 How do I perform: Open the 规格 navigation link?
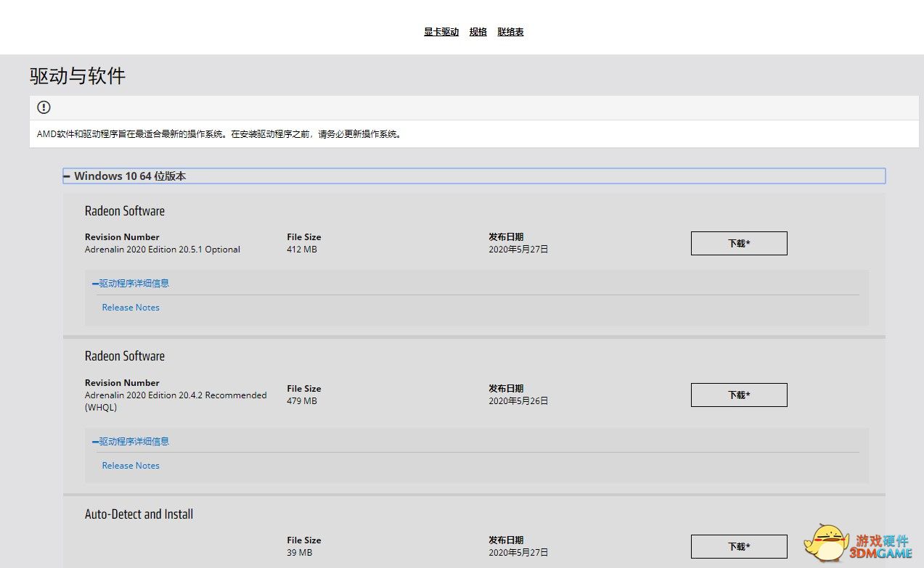478,32
